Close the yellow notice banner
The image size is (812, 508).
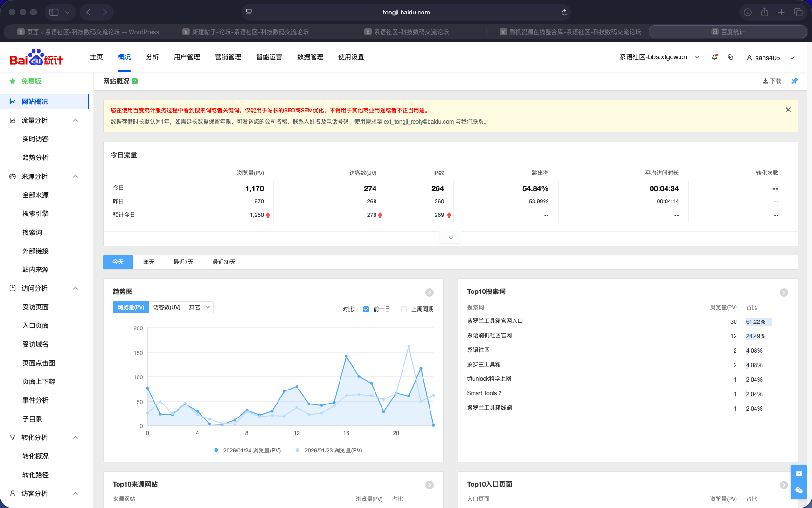point(788,110)
